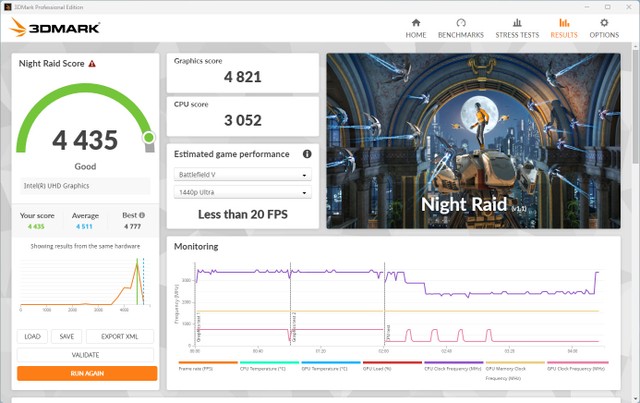
Task: Click the Monitoring heading
Action: point(196,247)
